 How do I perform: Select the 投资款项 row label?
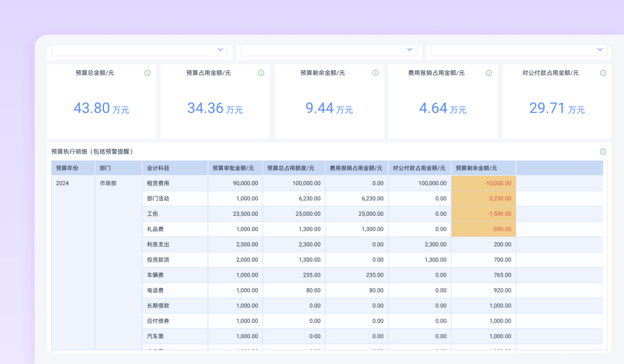click(158, 259)
